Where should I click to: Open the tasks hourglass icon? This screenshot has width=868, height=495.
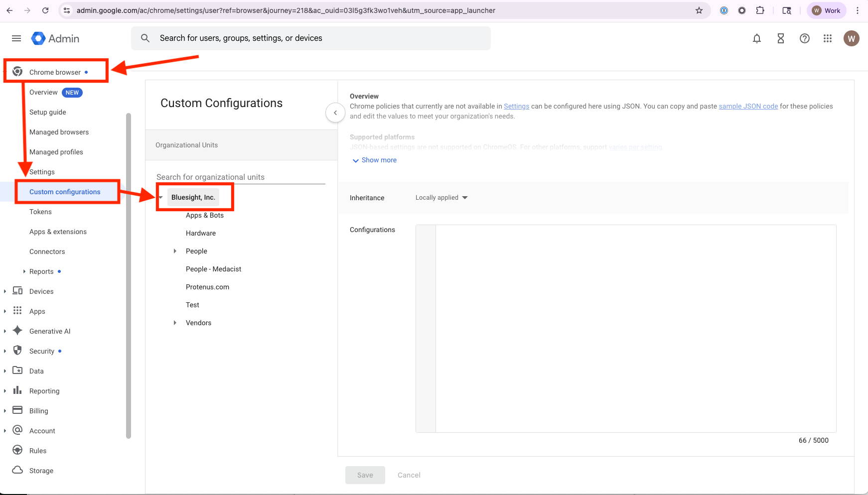(780, 38)
